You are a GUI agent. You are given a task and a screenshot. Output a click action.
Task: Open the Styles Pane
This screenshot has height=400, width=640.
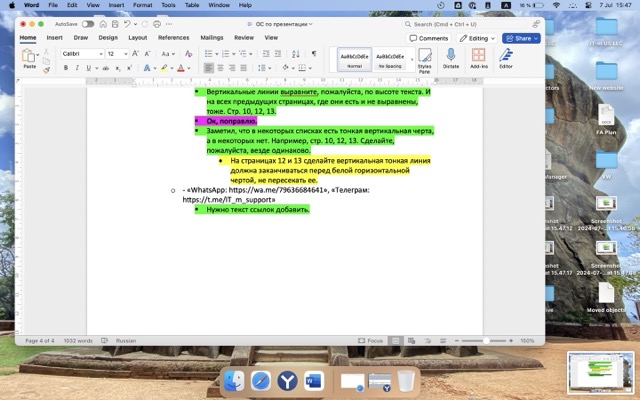click(x=424, y=60)
